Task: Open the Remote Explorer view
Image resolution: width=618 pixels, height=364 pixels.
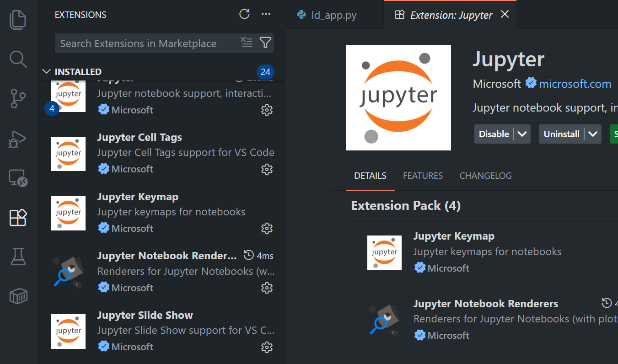Action: point(18,178)
